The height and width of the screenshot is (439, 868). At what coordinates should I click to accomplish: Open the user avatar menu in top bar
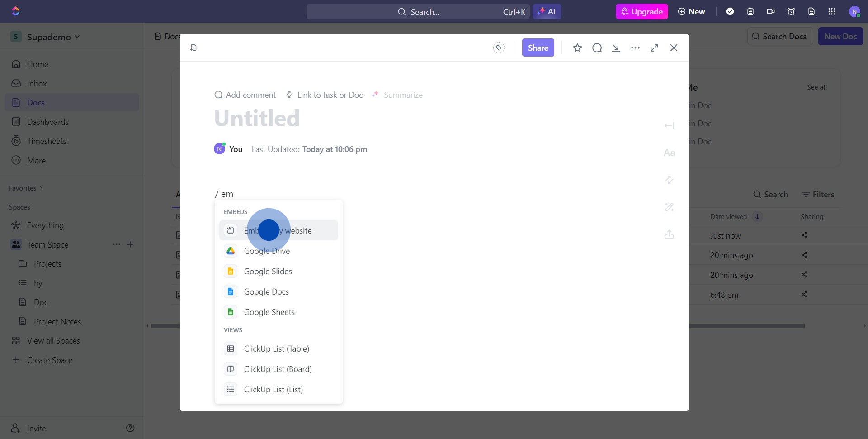pos(854,12)
